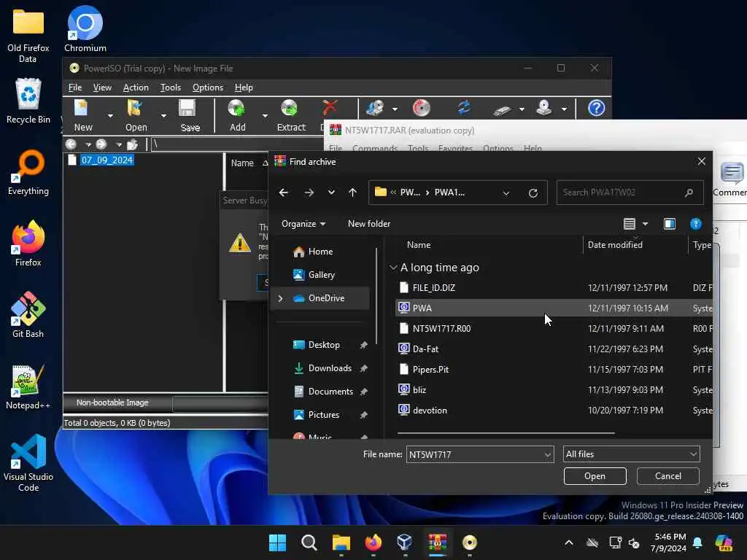Click the PowerISO taskbar icon

coord(469,542)
